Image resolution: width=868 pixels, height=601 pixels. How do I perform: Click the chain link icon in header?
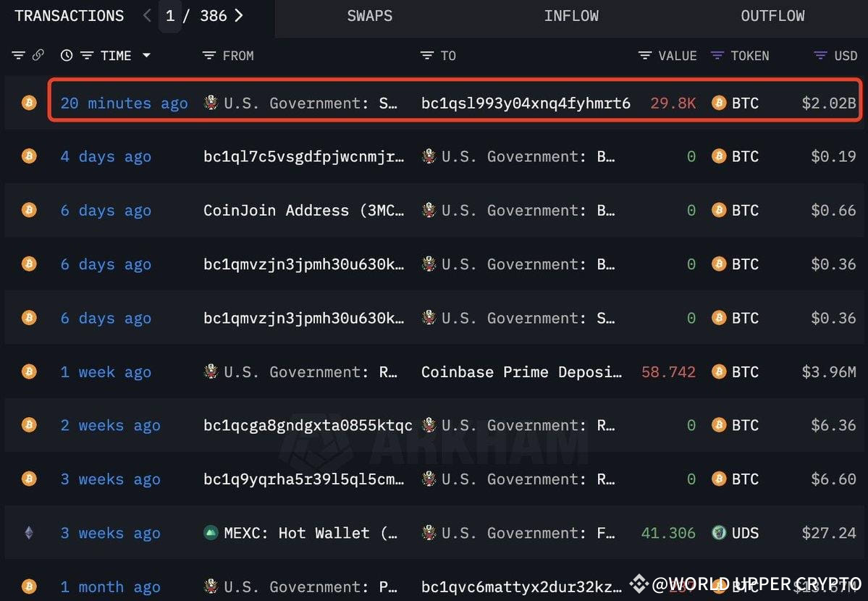coord(38,55)
